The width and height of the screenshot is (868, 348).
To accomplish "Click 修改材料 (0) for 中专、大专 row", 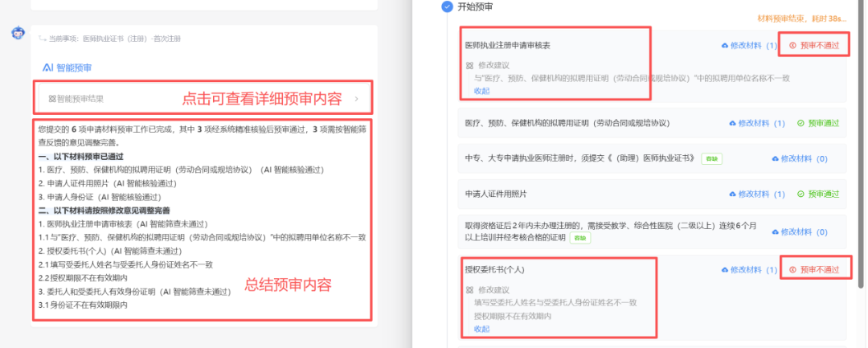I will click(804, 159).
